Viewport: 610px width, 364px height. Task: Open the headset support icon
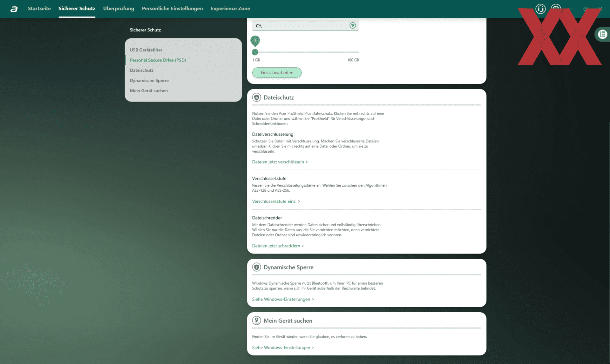(540, 9)
